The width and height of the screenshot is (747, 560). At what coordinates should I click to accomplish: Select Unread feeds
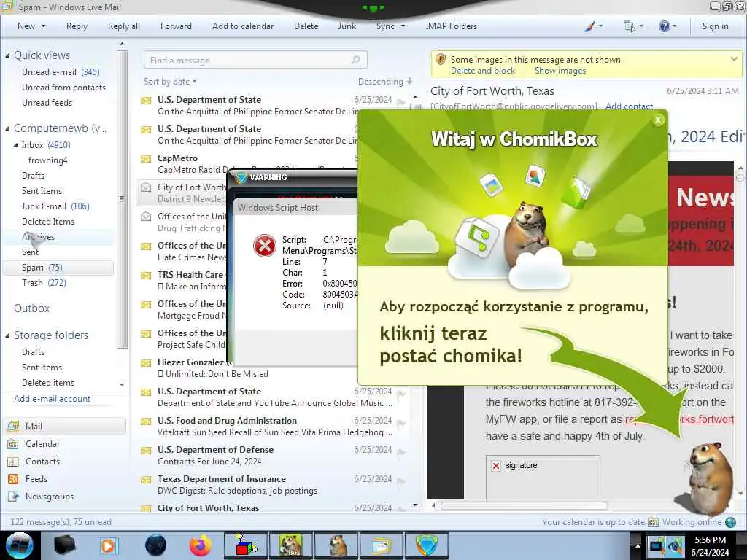click(x=47, y=102)
